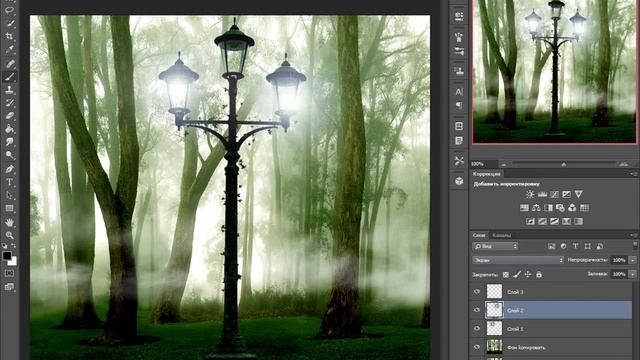Zoom in using Navigator large mountains icon
This screenshot has width=640, height=360.
[624, 164]
